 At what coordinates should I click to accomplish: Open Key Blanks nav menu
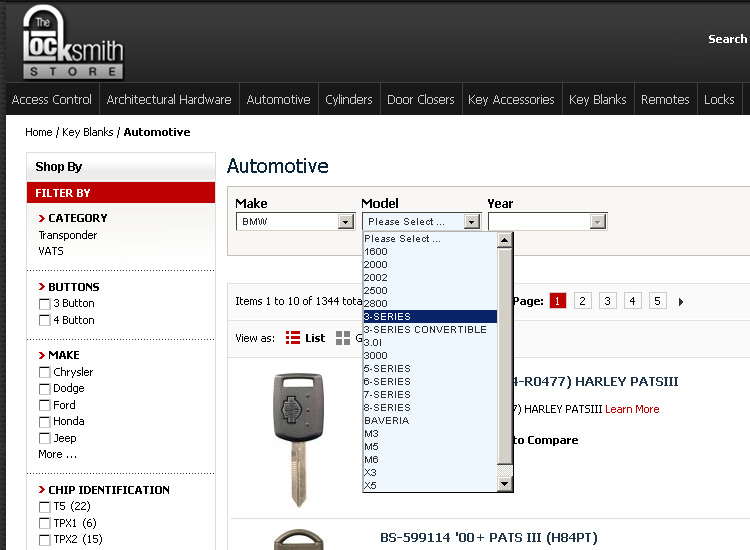click(x=598, y=99)
